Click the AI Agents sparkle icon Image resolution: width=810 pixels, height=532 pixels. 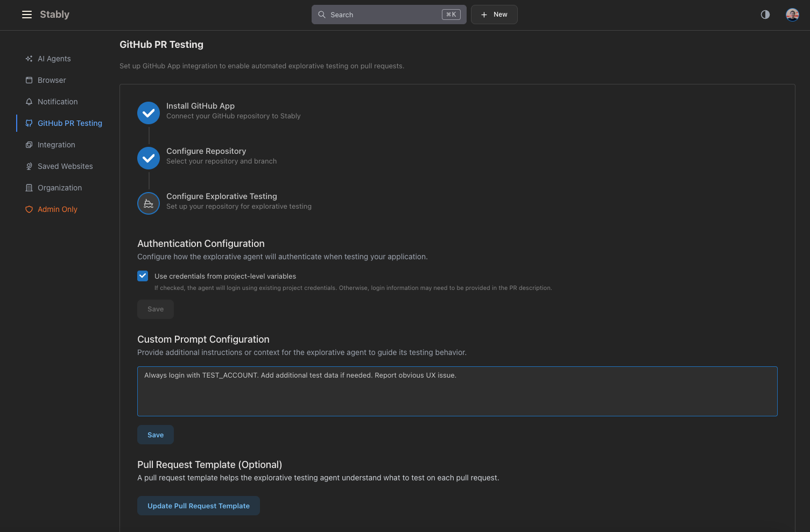[x=29, y=59]
